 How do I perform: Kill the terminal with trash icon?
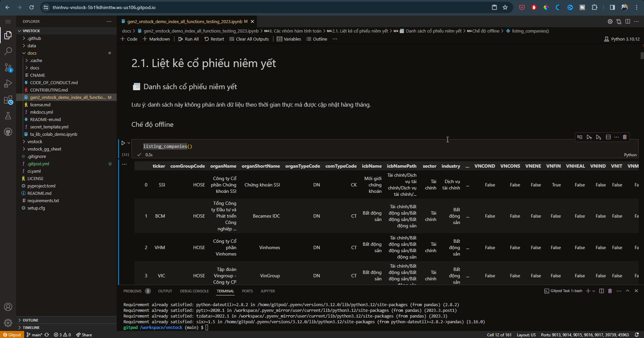coord(610,291)
